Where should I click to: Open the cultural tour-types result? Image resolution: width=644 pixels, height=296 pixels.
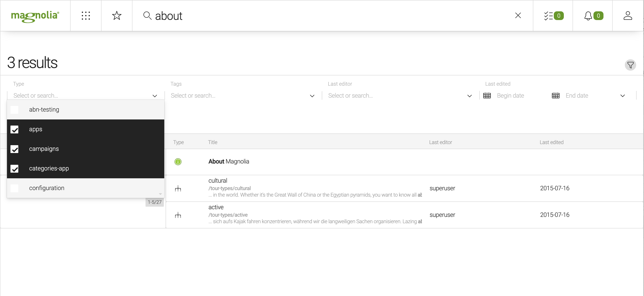[217, 180]
